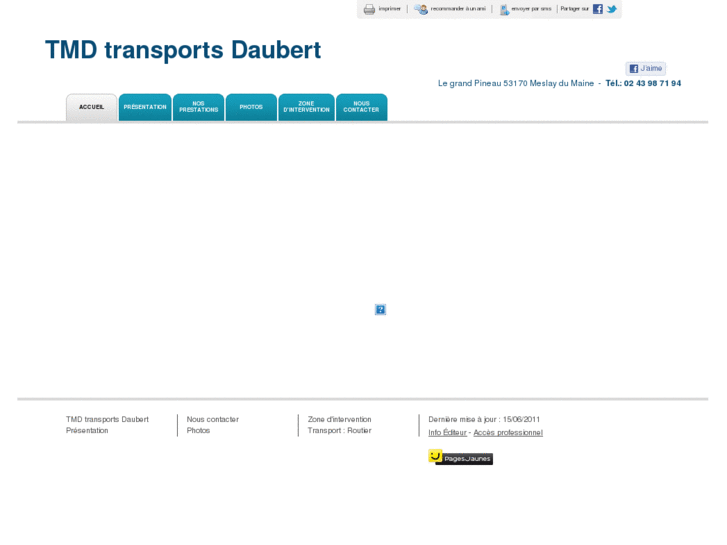Image resolution: width=727 pixels, height=545 pixels.
Task: Open footer Présentation link
Action: [x=87, y=430]
